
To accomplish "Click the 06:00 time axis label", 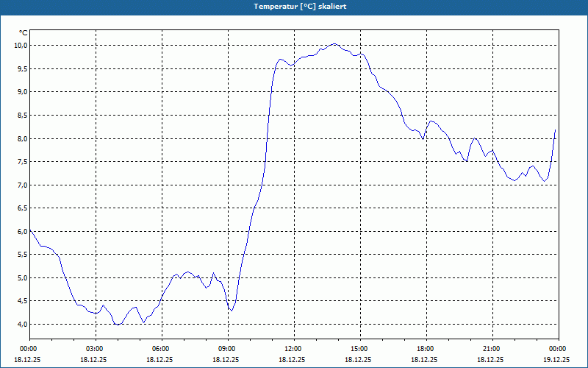I will point(162,349).
